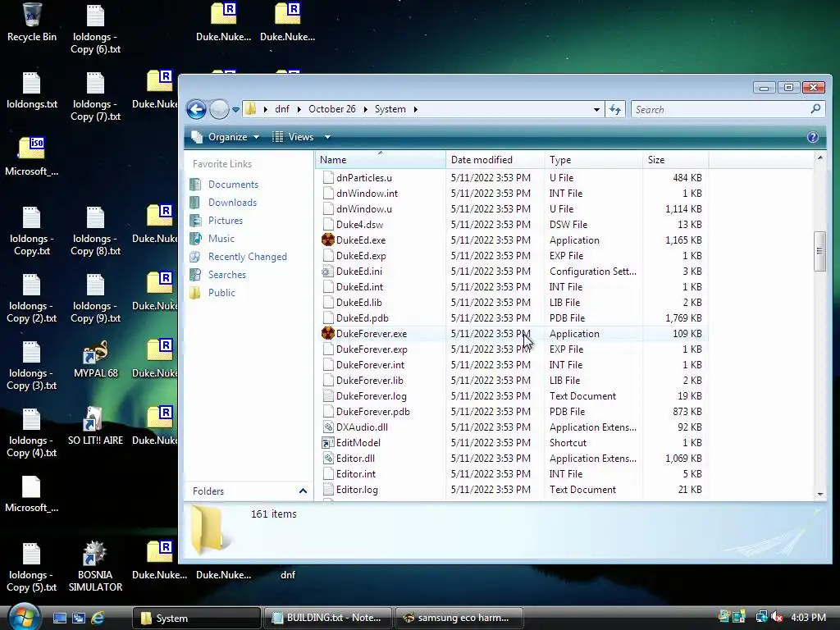This screenshot has height=630, width=840.
Task: Click the blue Help question mark icon
Action: point(812,137)
